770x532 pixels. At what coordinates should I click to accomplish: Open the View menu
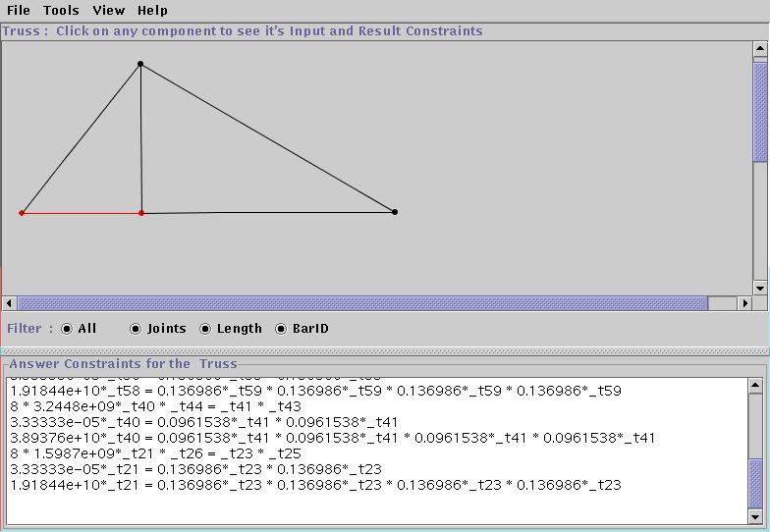(x=108, y=11)
